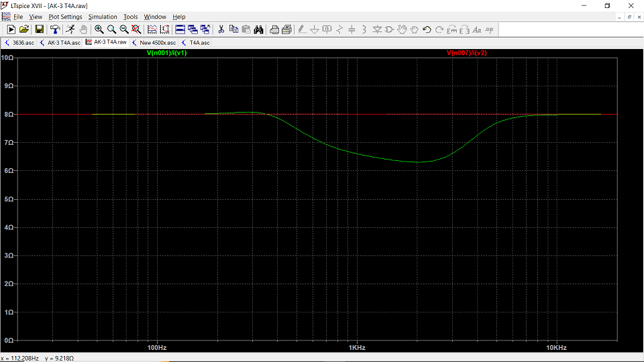The image size is (644, 362).
Task: Click the Capacitor component icon
Action: point(352,29)
